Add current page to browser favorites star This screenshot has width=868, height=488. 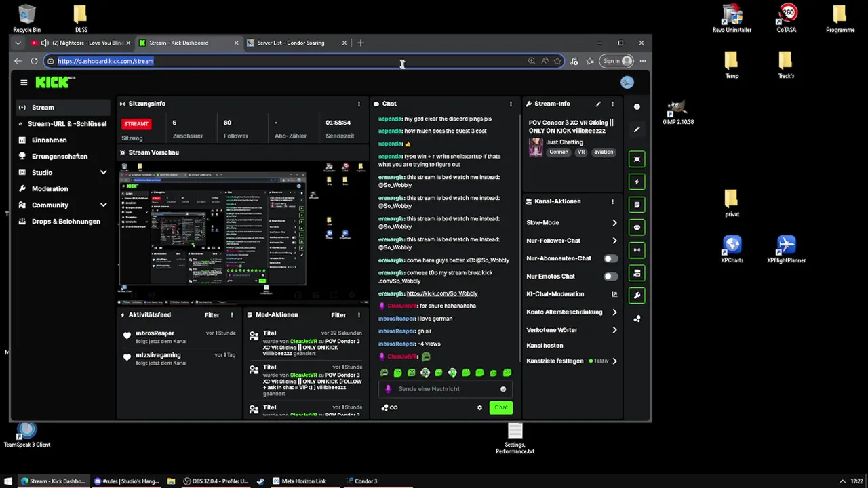557,61
